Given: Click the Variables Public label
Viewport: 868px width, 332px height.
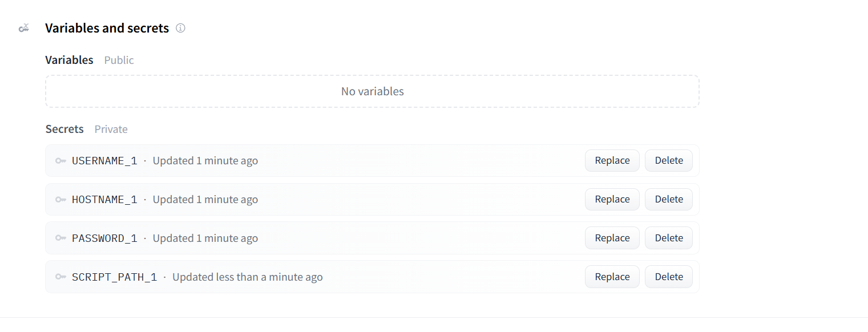Looking at the screenshot, I should coord(90,60).
